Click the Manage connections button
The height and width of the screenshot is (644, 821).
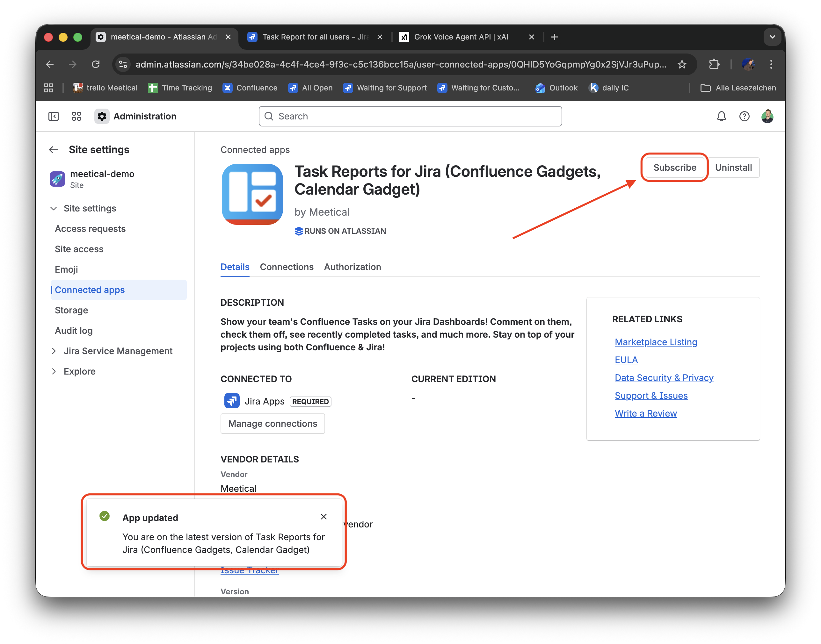272,423
